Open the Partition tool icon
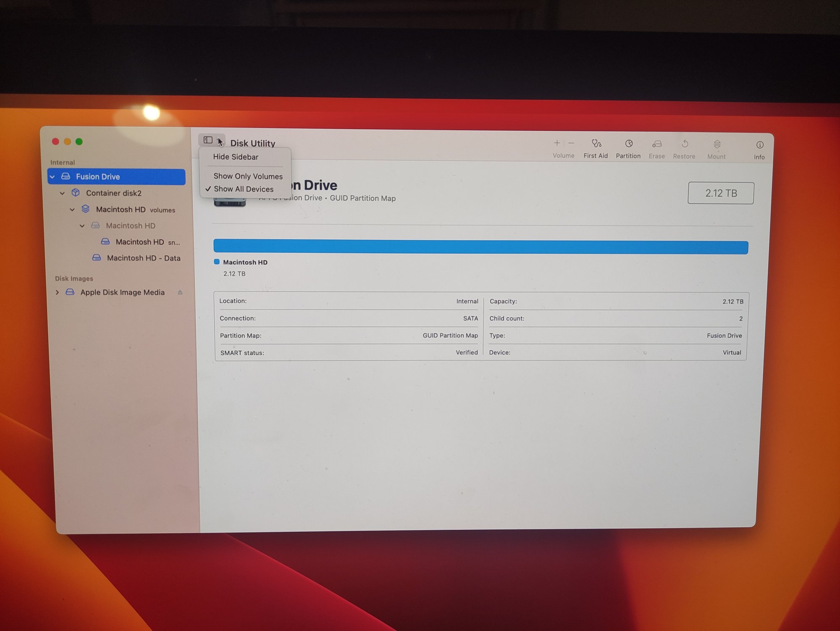840x631 pixels. pos(629,144)
